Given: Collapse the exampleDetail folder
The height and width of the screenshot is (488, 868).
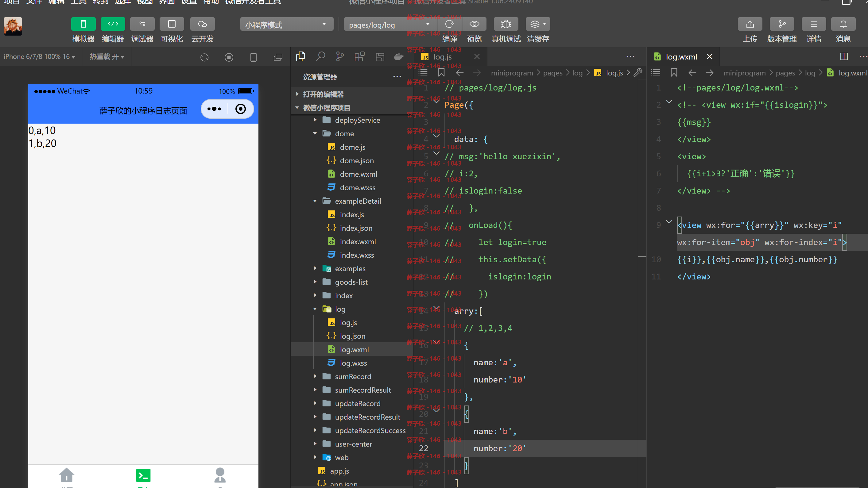Looking at the screenshot, I should click(352, 201).
